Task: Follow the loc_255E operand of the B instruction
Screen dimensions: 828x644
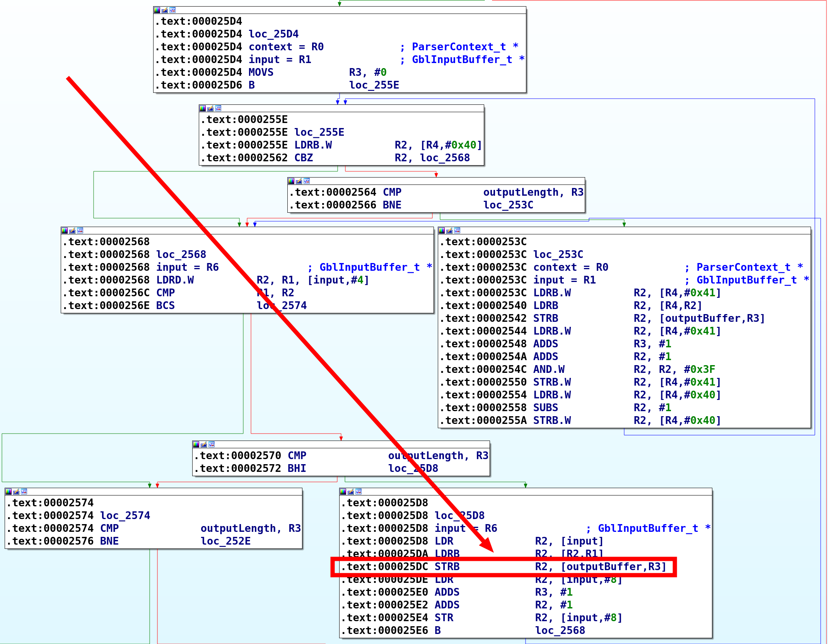Action: pos(374,85)
